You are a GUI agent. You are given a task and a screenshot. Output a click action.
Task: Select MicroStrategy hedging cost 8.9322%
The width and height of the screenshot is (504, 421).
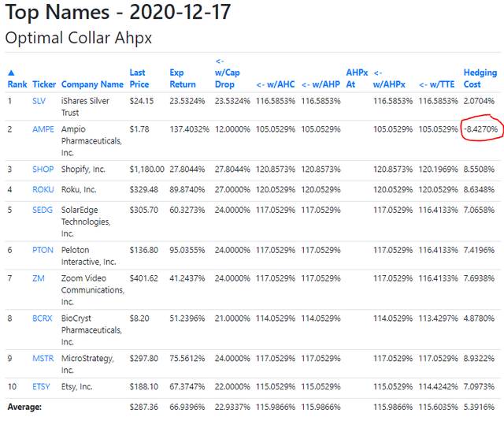(x=479, y=358)
